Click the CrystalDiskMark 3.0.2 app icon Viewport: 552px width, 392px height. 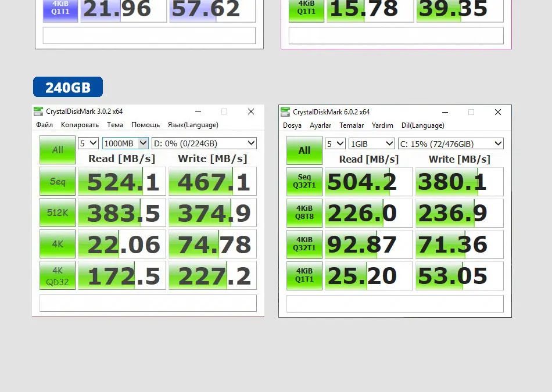[38, 112]
